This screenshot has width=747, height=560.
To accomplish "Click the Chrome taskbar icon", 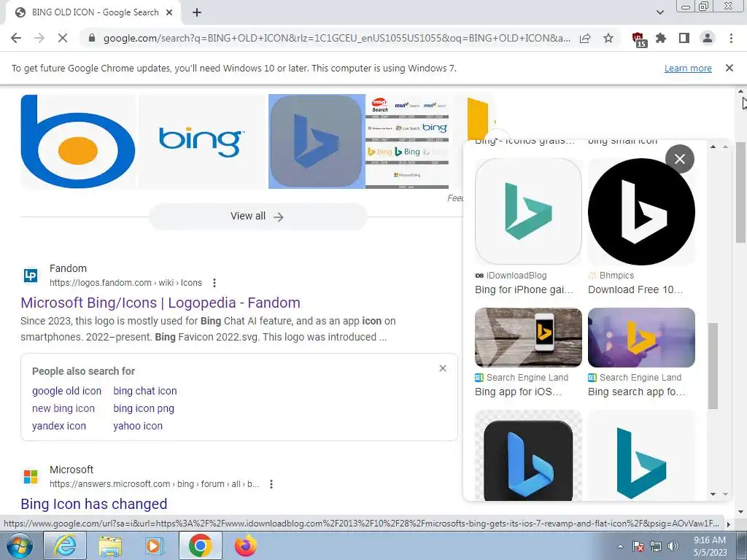I will (x=200, y=545).
